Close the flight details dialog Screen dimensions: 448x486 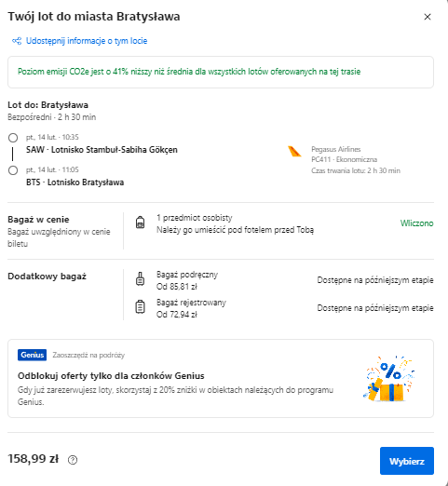click(428, 17)
